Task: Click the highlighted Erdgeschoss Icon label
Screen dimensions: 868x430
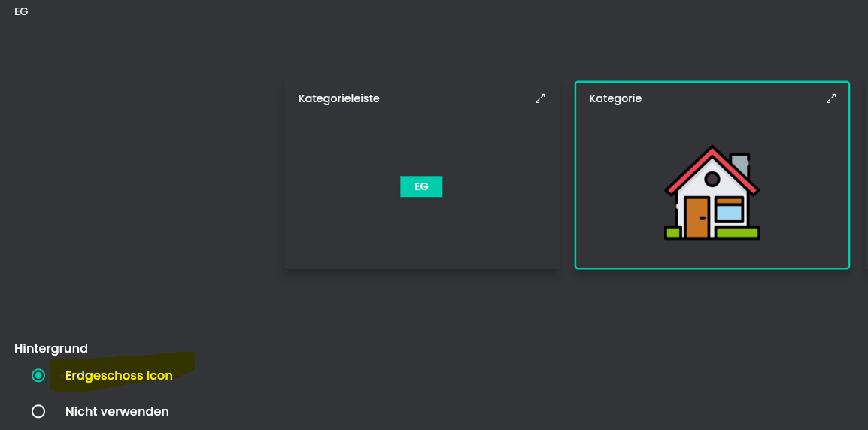Action: (119, 375)
